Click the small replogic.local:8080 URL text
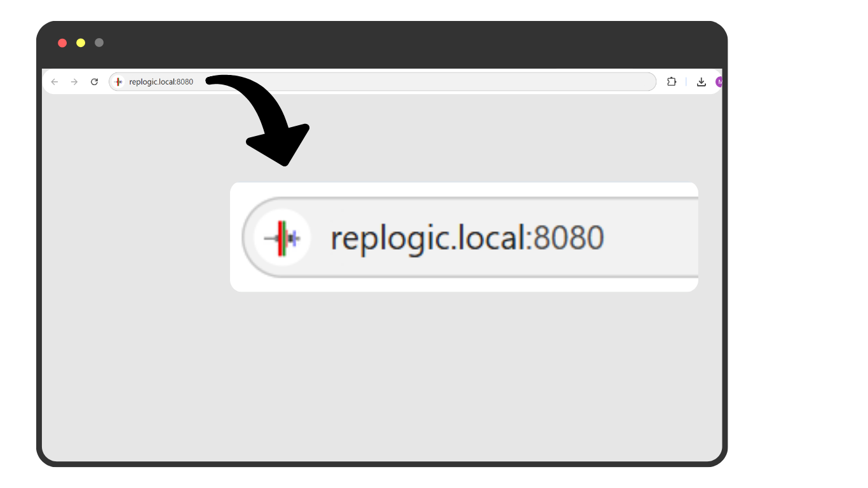The width and height of the screenshot is (868, 488). pos(161,82)
